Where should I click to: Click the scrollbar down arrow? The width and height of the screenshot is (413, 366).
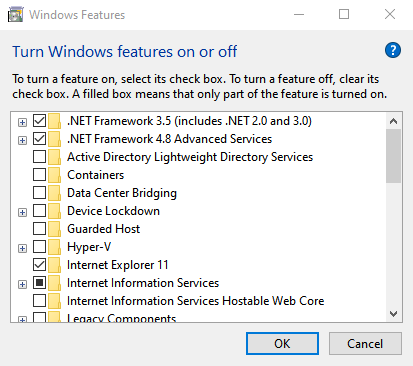393,314
